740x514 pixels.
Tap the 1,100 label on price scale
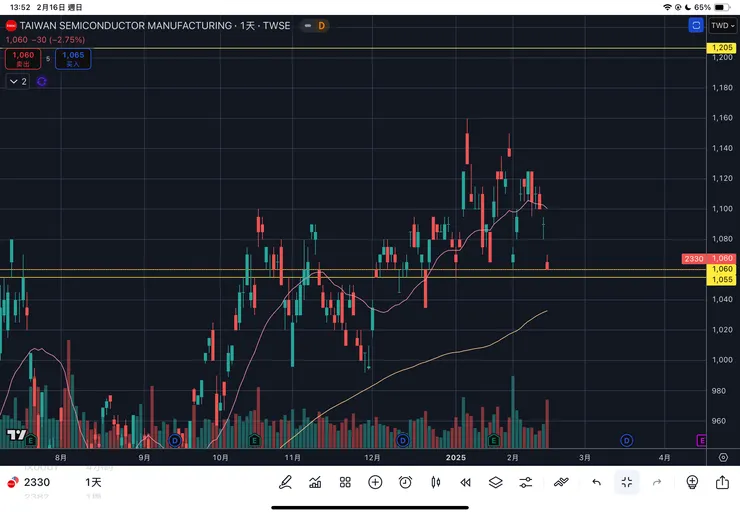coord(722,209)
